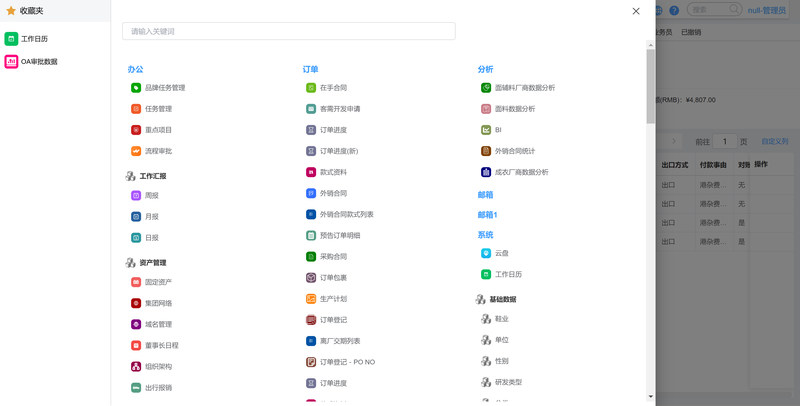Focus the 请输入关键词 keyword search field
The image size is (800, 406).
point(289,31)
